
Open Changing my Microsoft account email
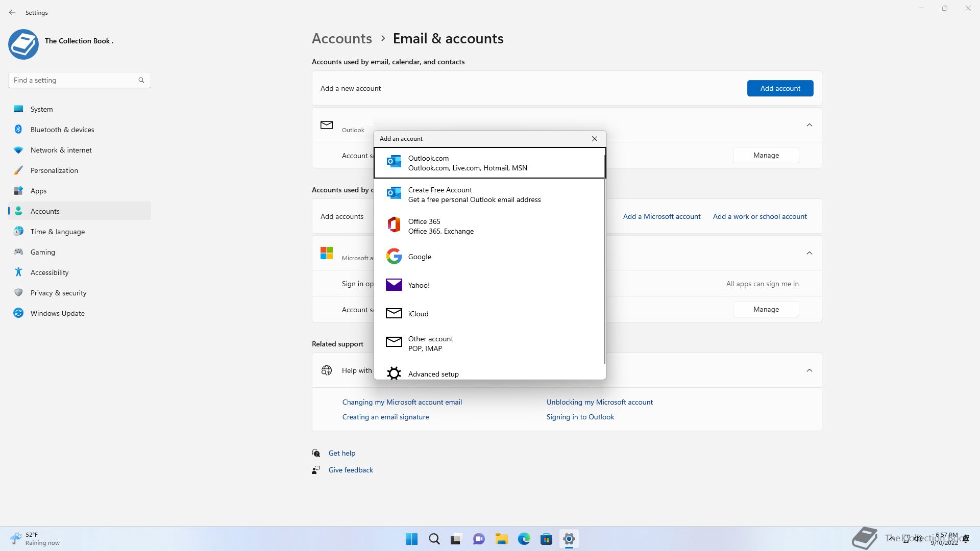click(x=402, y=402)
